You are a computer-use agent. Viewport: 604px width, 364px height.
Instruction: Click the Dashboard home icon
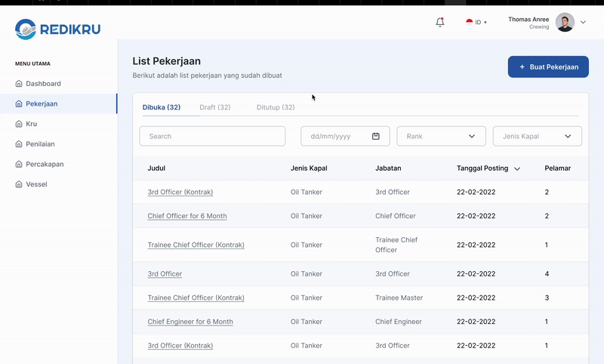[x=19, y=84]
